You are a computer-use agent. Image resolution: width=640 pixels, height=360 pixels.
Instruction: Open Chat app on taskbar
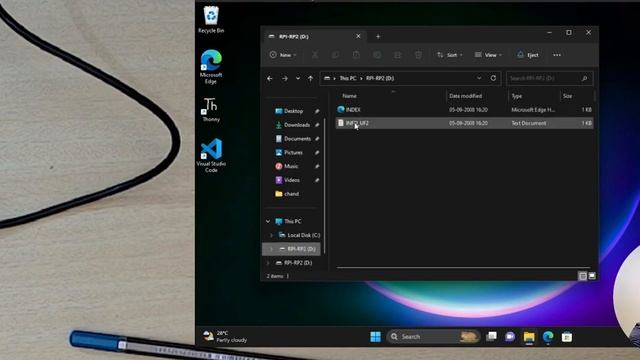pyautogui.click(x=510, y=337)
